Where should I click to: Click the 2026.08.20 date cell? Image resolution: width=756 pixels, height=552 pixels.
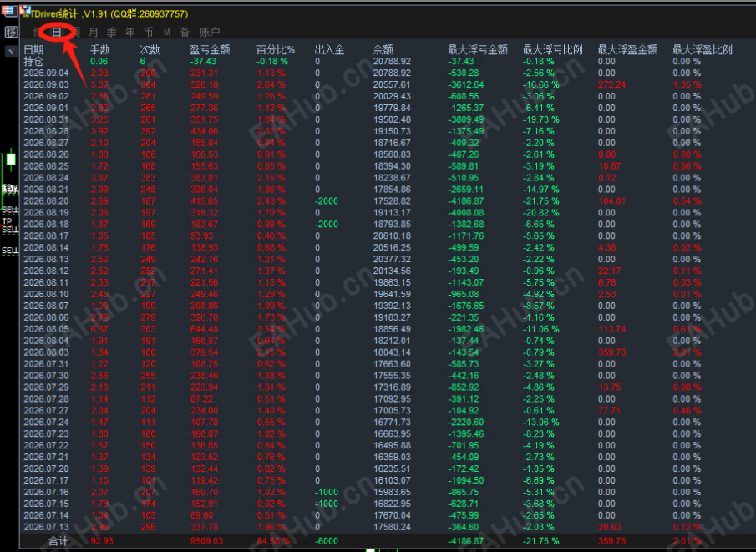46,201
